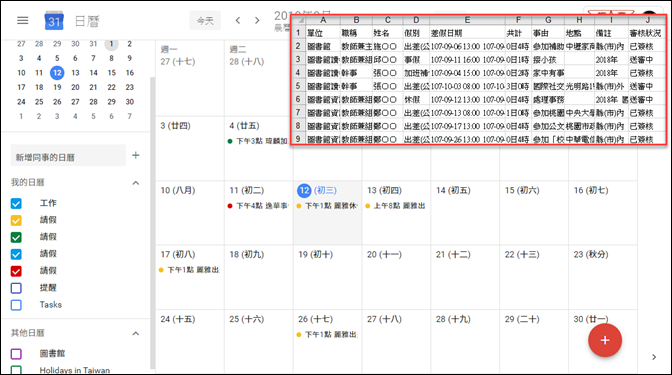Toggle the red 請假 calendar checkbox
This screenshot has width=672, height=375.
tap(16, 271)
